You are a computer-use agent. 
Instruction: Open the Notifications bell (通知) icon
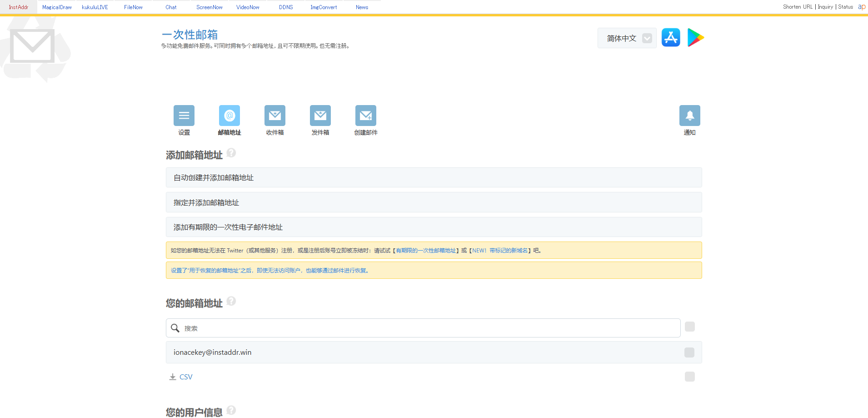[x=689, y=116]
